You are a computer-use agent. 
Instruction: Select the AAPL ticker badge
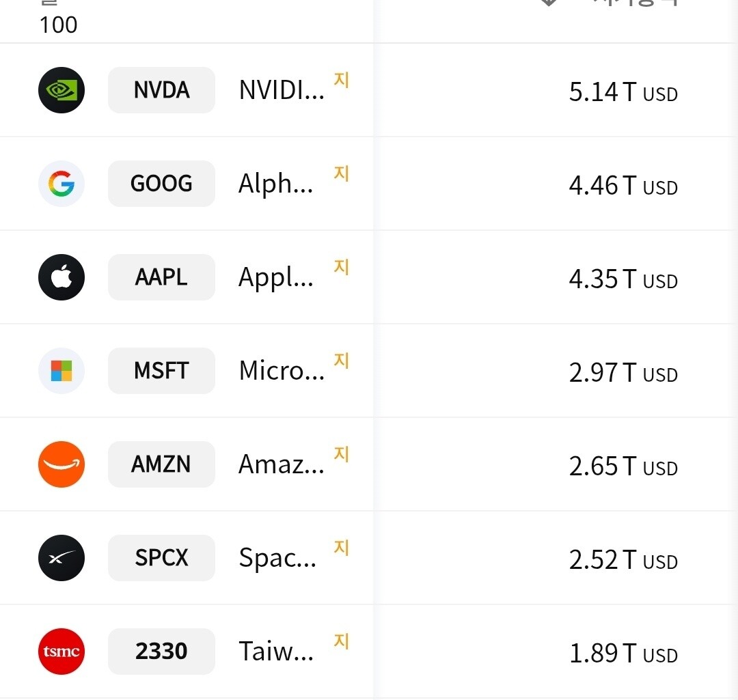tap(161, 277)
